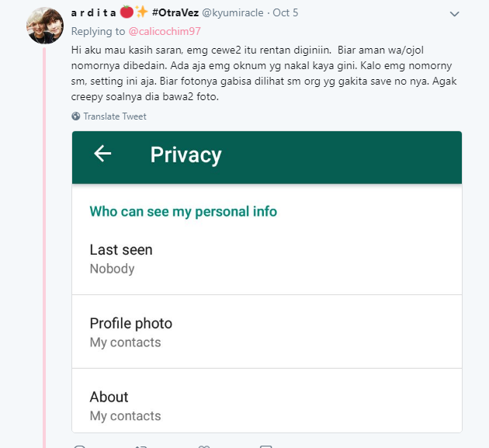This screenshot has height=448, width=489.
Task: Click the Privacy title in the green header
Action: [x=186, y=155]
